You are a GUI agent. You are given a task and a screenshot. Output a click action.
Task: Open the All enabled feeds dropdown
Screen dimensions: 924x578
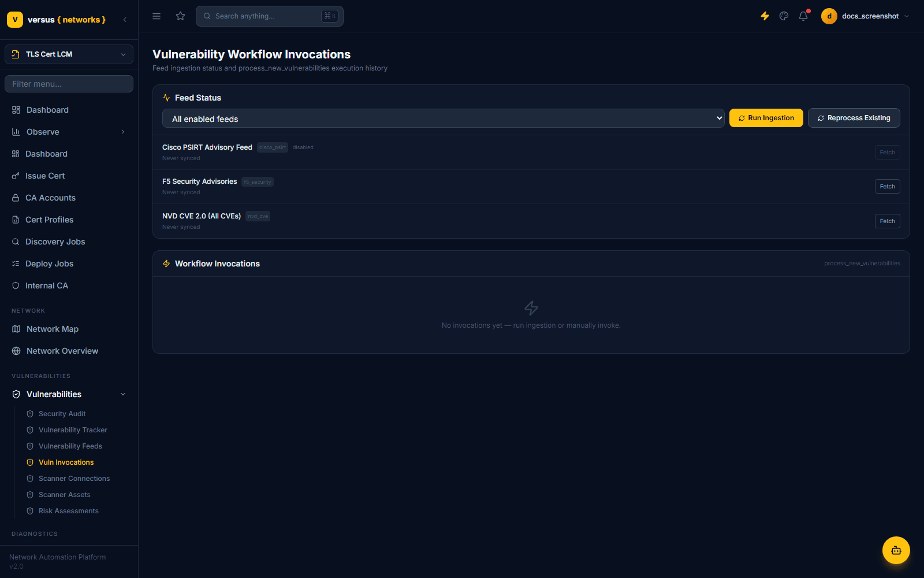[x=443, y=118]
